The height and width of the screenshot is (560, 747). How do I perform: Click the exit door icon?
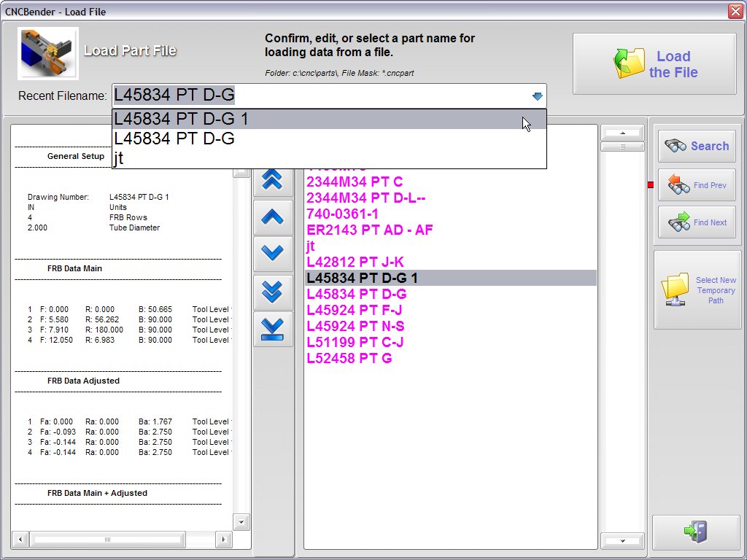696,532
